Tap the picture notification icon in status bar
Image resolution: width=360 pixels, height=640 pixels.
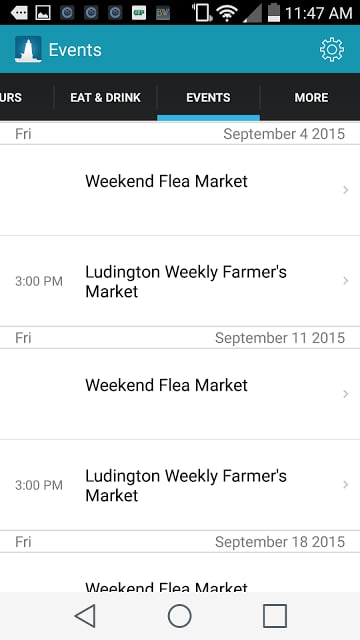(42, 13)
